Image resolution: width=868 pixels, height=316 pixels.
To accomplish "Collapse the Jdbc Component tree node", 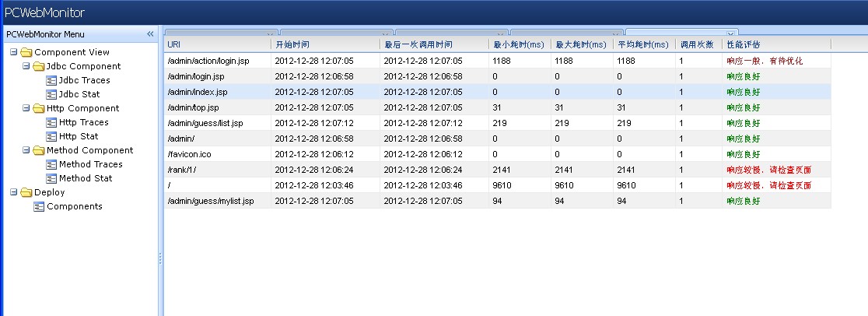I will click(x=26, y=66).
